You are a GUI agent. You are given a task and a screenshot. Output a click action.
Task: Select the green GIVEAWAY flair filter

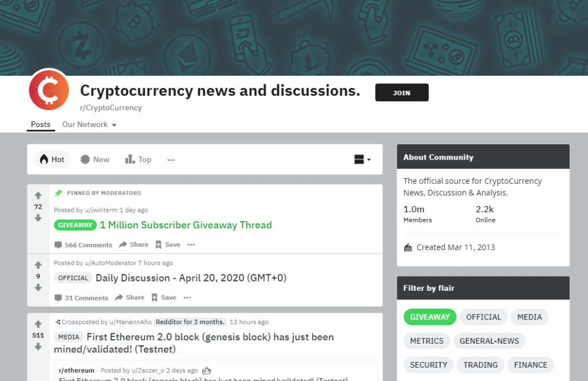pyautogui.click(x=430, y=317)
